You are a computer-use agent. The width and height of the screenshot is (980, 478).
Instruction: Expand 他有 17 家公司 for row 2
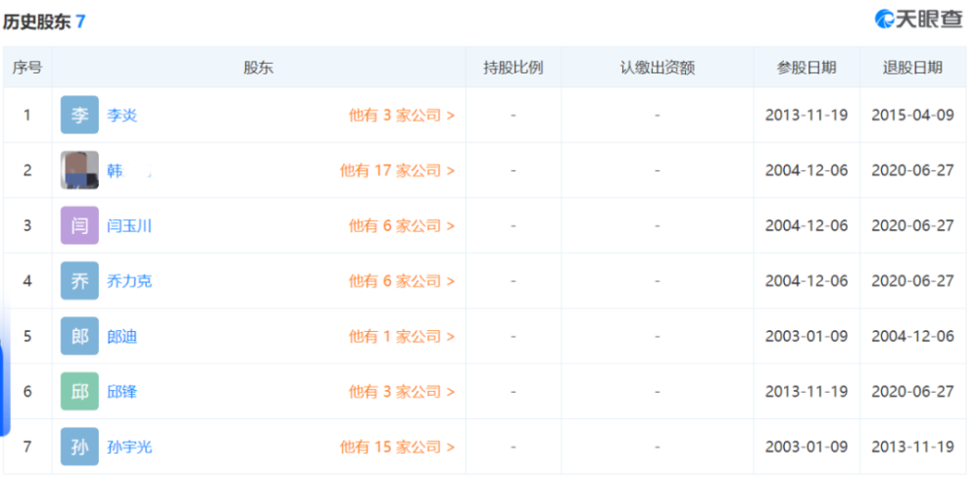(x=397, y=170)
